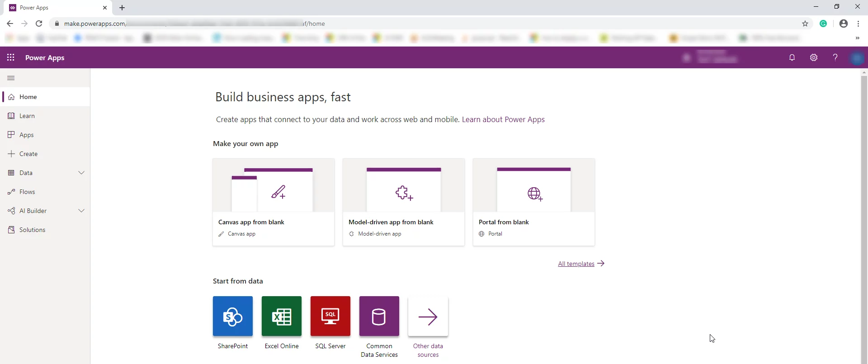This screenshot has height=364, width=868.
Task: Create Portal from blank card
Action: [534, 202]
